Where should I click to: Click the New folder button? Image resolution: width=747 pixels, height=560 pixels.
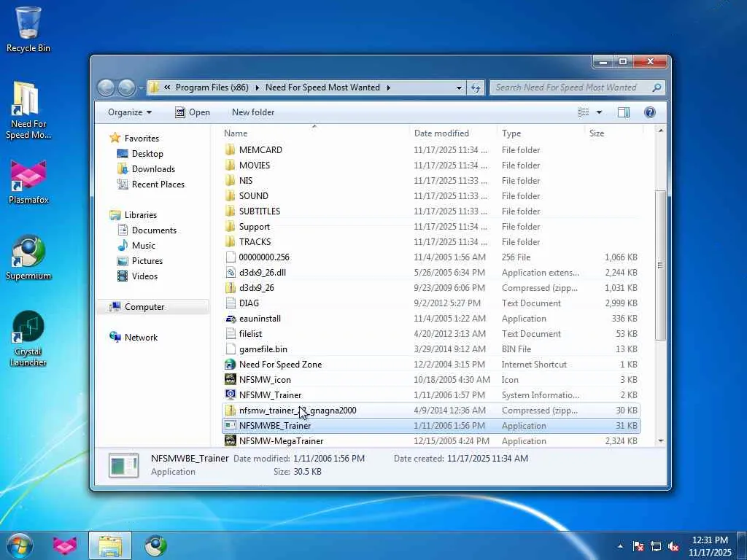point(253,112)
